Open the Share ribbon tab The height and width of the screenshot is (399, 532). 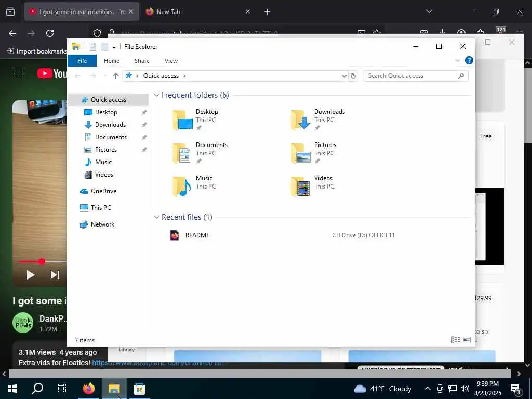click(x=142, y=61)
